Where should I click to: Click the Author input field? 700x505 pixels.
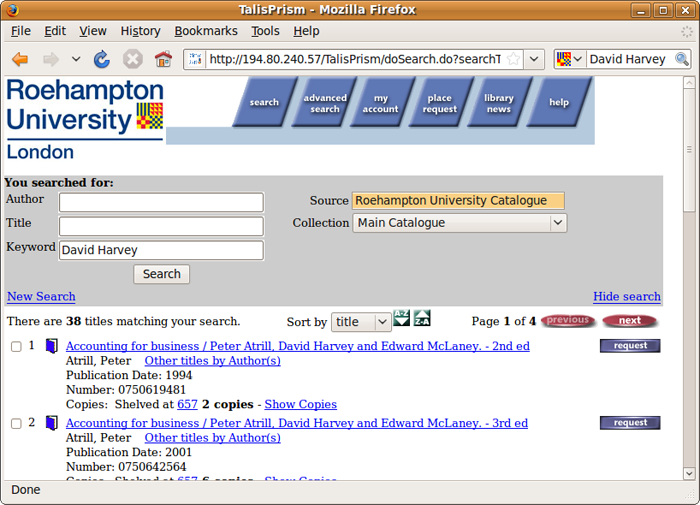(x=161, y=202)
